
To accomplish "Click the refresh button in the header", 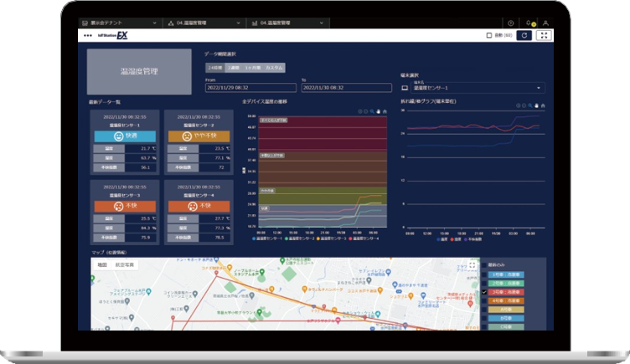I will point(524,35).
